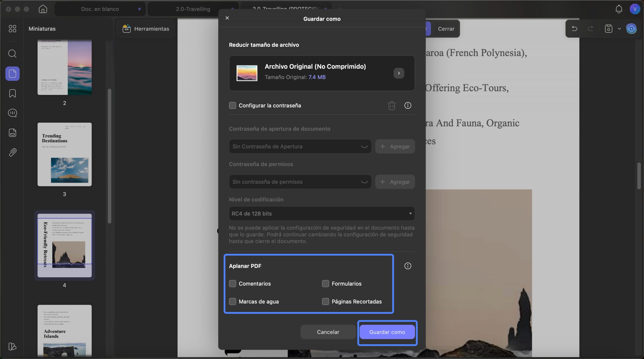Viewport: 644px width, 359px height.
Task: Click Agregar for permissions password
Action: click(395, 182)
